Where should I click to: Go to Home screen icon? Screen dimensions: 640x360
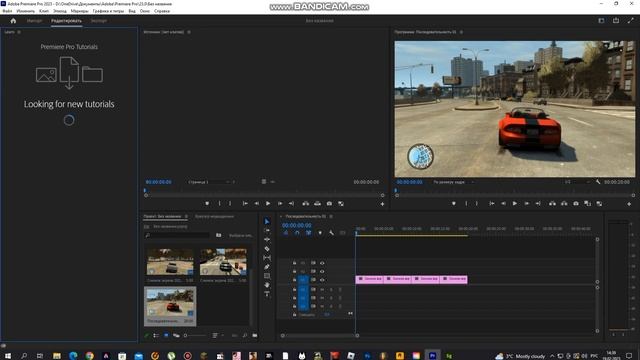(13, 20)
